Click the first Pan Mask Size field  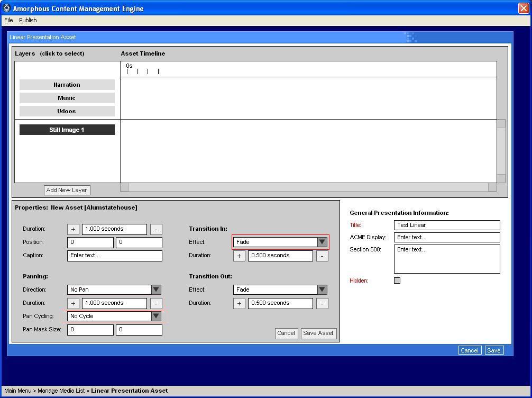[x=90, y=330]
